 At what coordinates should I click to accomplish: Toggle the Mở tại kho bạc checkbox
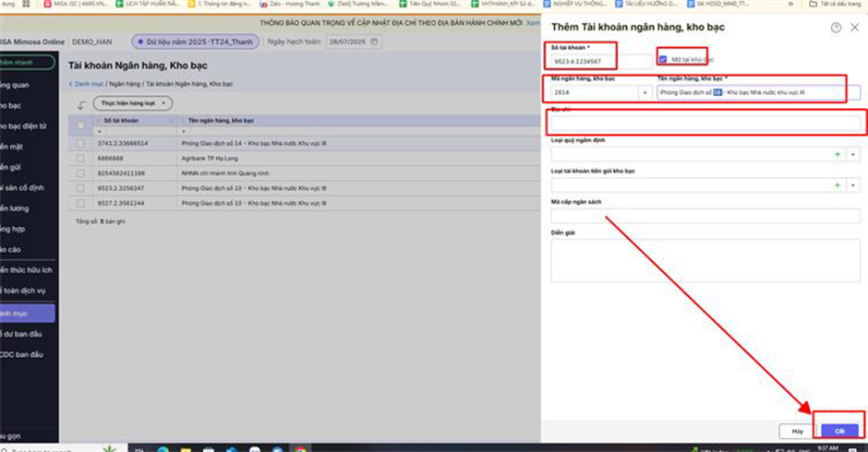point(663,60)
